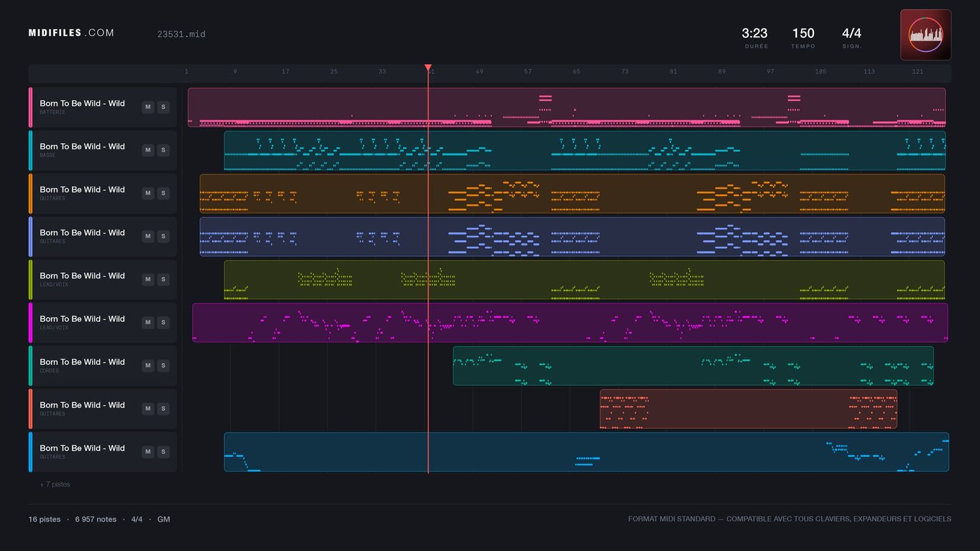Mute the bright blue GUITARES track
980x551 pixels.
148,452
